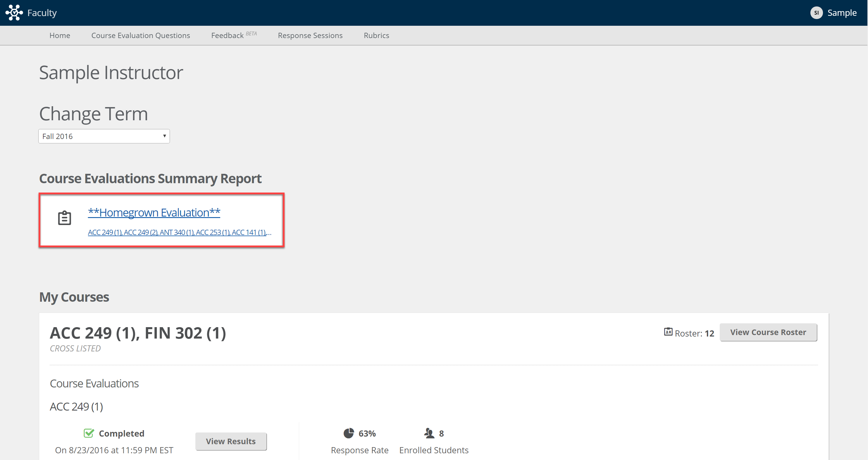Go to the Home tab

60,35
